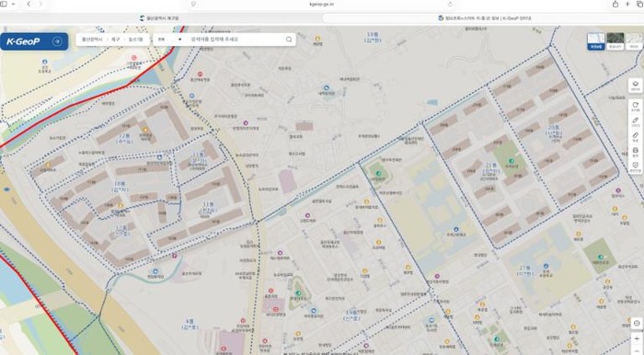
Task: Click the print icon in right toolbar
Action: pos(635,152)
